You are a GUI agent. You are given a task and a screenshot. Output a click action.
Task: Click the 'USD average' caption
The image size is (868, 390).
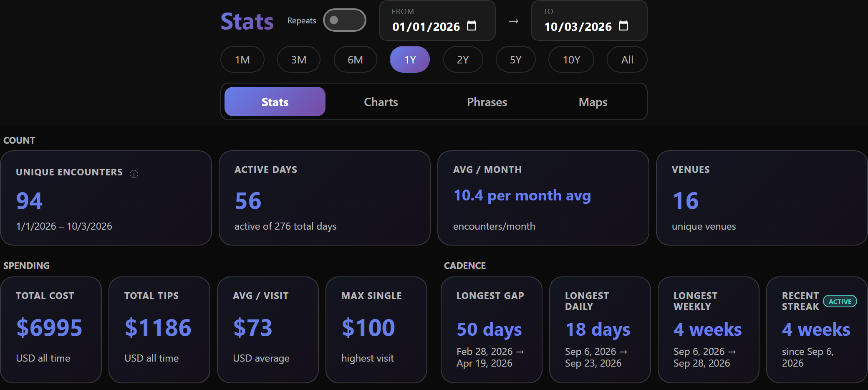(261, 358)
